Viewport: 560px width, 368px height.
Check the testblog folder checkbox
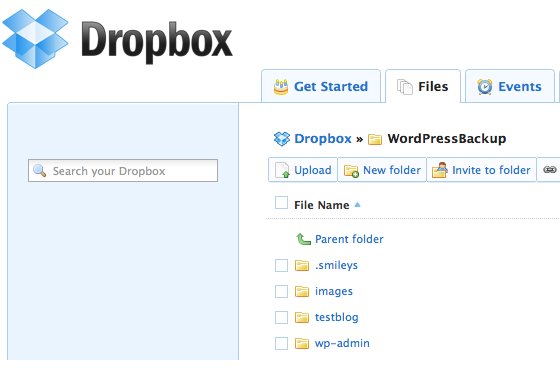(x=281, y=317)
